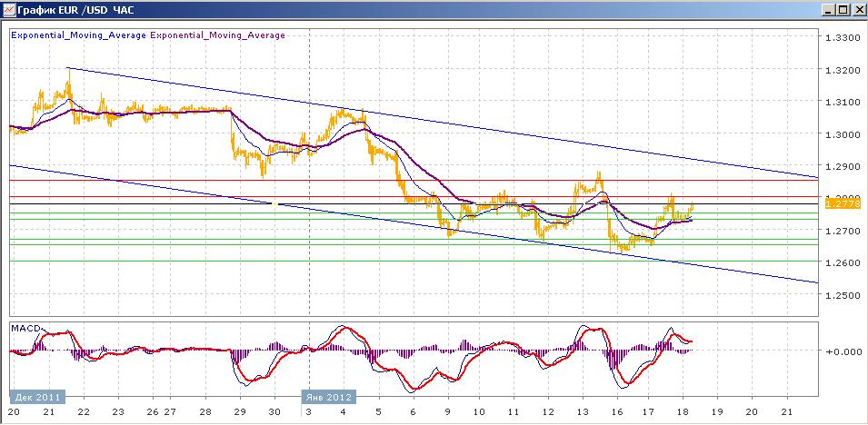
Task: Click date label 17 on time axis
Action: [x=648, y=412]
